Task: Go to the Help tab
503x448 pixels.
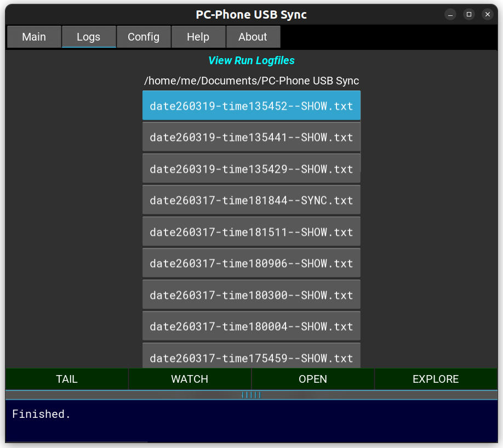Action: coord(198,37)
